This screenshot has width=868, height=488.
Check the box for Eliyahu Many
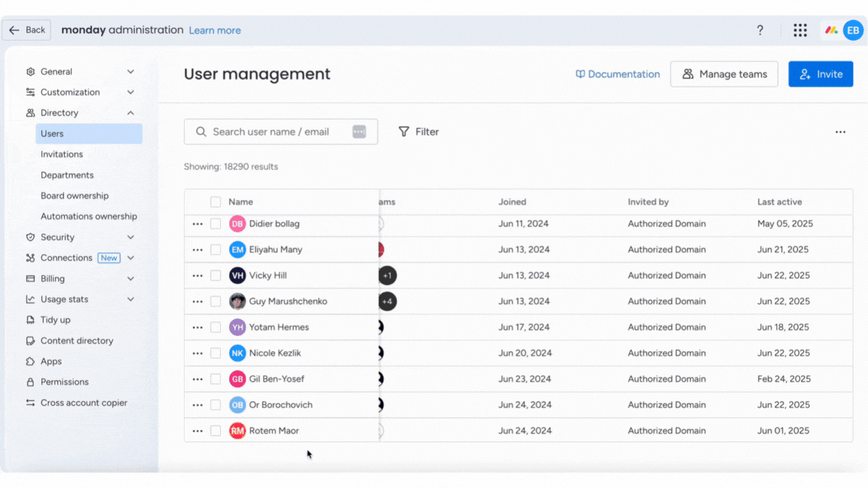215,249
